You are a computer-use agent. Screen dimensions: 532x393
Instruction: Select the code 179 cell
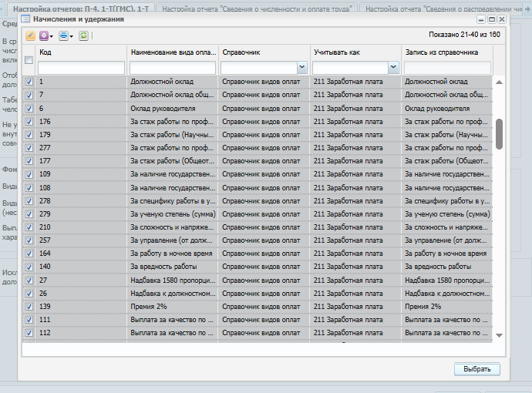pos(81,135)
